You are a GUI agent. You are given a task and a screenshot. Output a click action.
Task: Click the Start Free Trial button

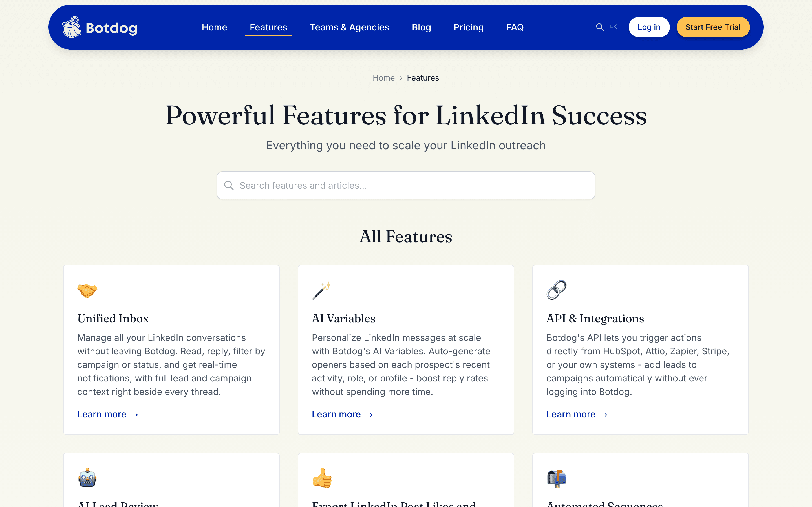click(713, 27)
